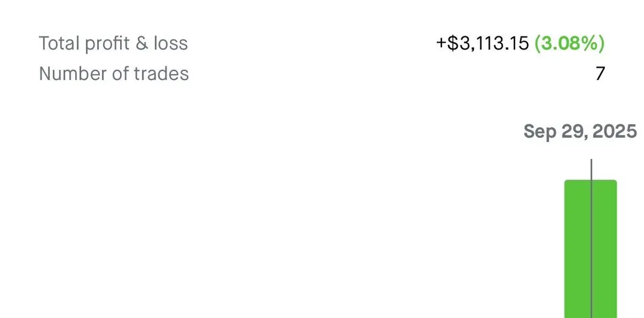
Task: Tap the word 'loss' in the summary label
Action: (x=170, y=43)
